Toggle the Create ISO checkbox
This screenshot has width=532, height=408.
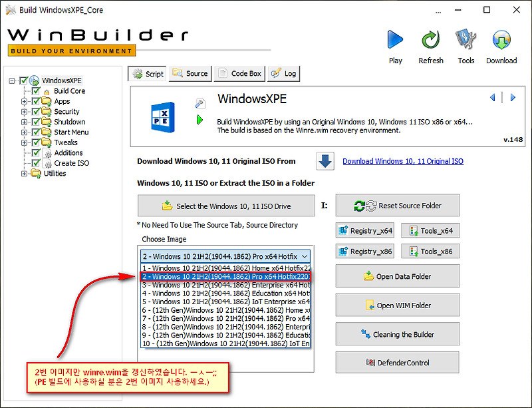click(x=36, y=162)
